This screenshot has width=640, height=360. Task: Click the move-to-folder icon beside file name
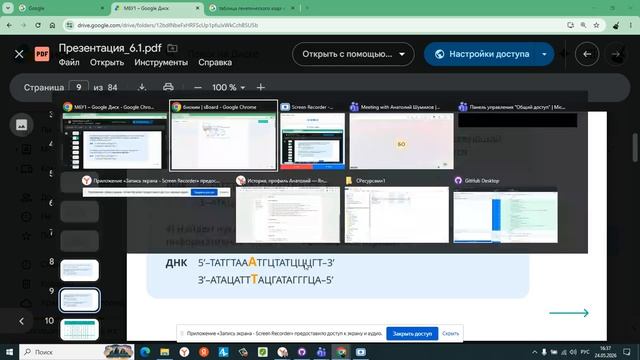click(172, 48)
